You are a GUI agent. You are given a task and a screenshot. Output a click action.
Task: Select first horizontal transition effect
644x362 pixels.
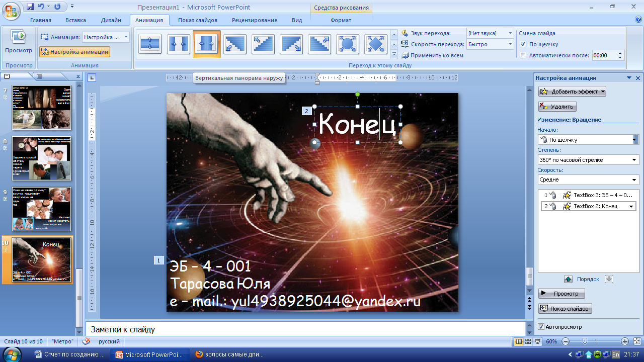coord(150,44)
